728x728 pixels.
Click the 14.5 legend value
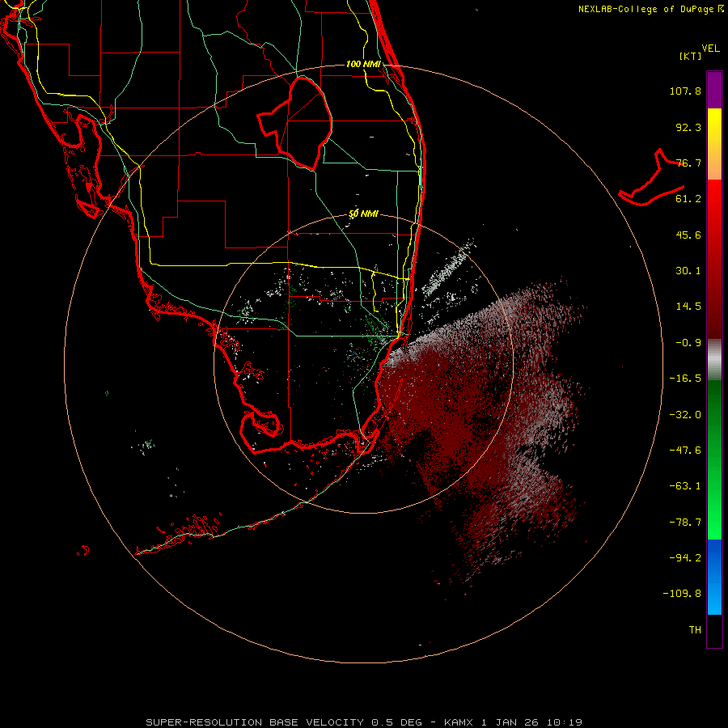[x=688, y=307]
